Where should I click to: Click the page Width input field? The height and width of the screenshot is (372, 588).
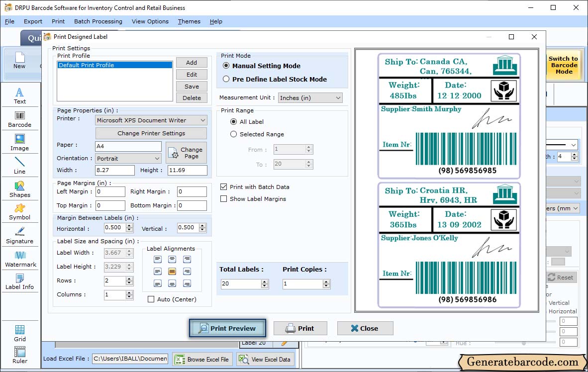pos(115,170)
